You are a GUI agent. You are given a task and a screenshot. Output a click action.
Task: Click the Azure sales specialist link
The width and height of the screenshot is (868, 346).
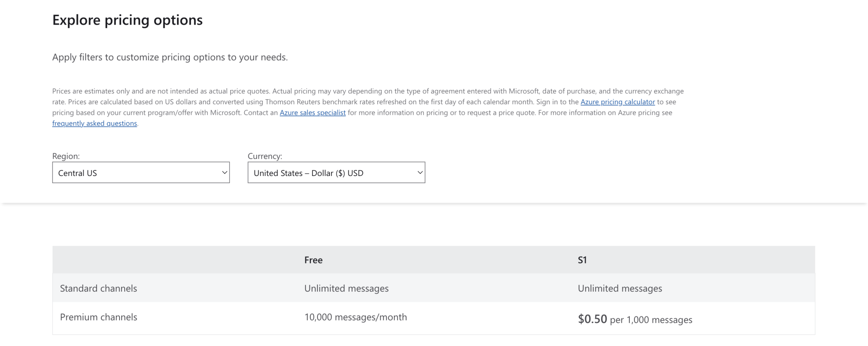tap(312, 112)
